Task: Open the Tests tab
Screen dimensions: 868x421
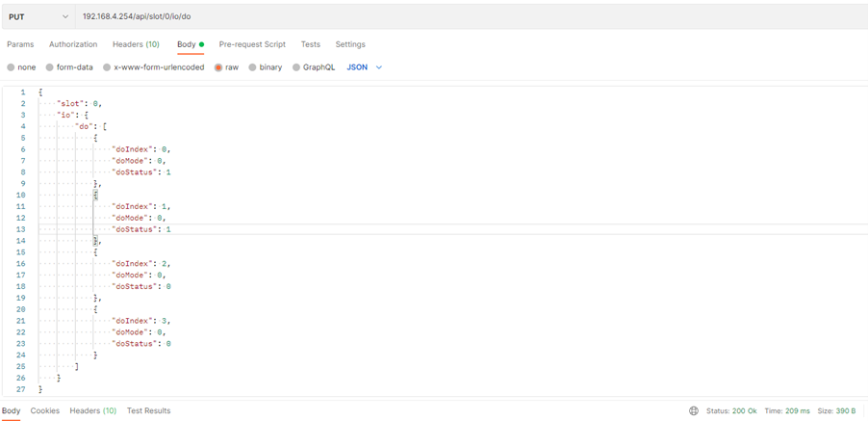Action: click(311, 44)
